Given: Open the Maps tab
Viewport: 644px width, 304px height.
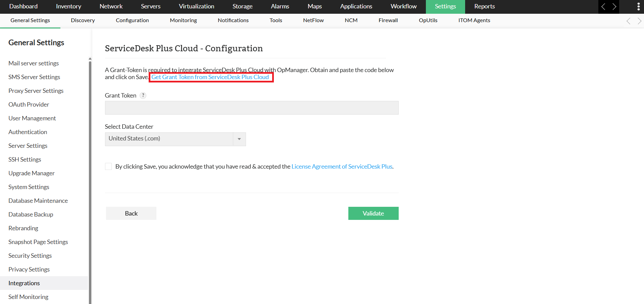Looking at the screenshot, I should (315, 7).
